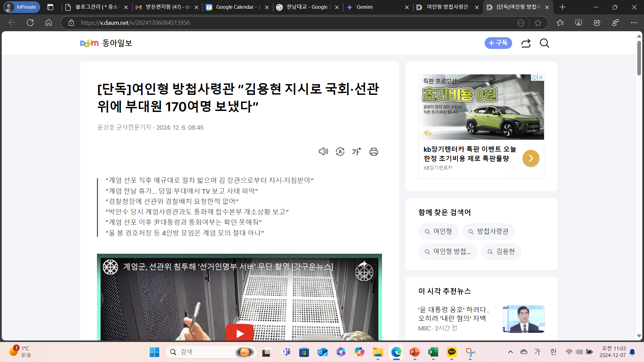Switch to the Google Calendar tab
644x362 pixels.
[x=235, y=7]
